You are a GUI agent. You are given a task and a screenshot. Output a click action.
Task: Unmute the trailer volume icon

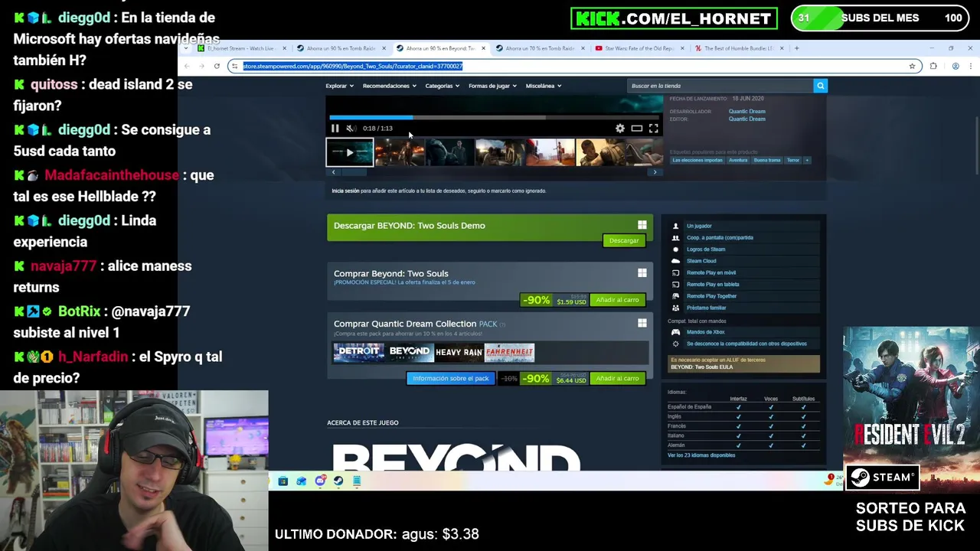pyautogui.click(x=351, y=129)
